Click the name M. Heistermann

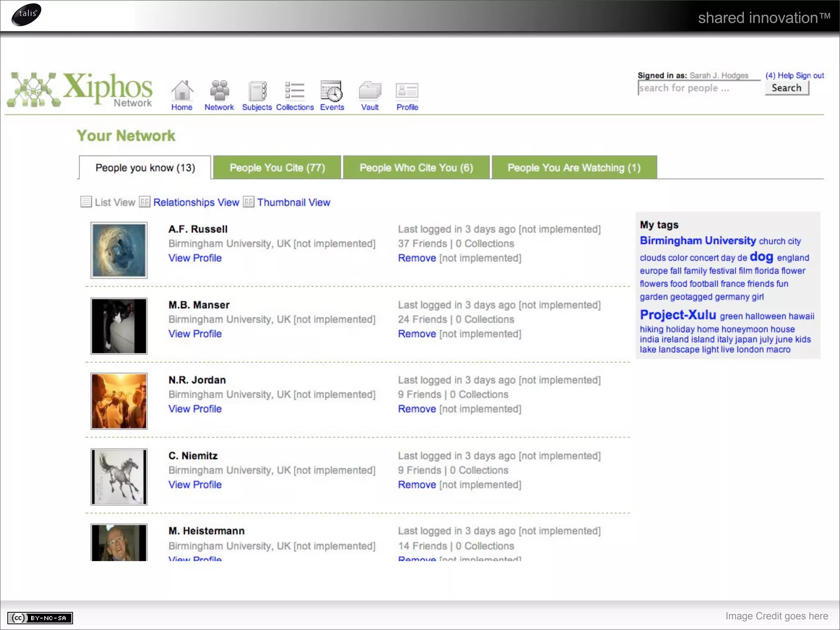point(206,531)
